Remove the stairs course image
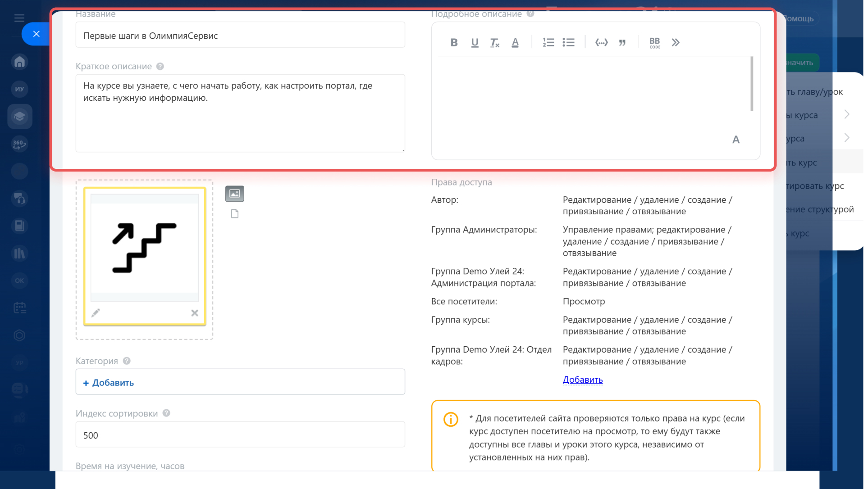868x489 pixels. pos(195,312)
